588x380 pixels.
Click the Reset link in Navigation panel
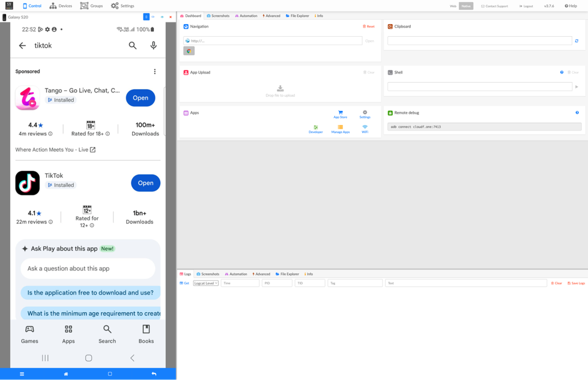(369, 26)
